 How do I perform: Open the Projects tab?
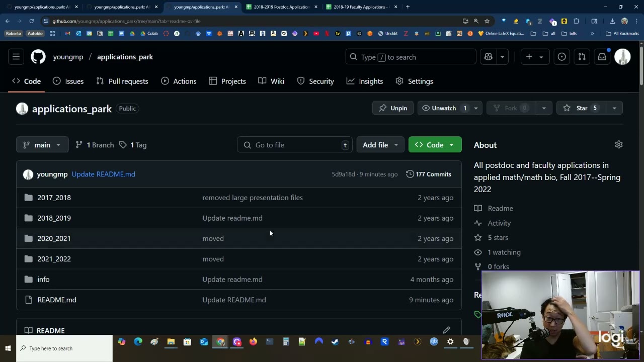point(227,81)
